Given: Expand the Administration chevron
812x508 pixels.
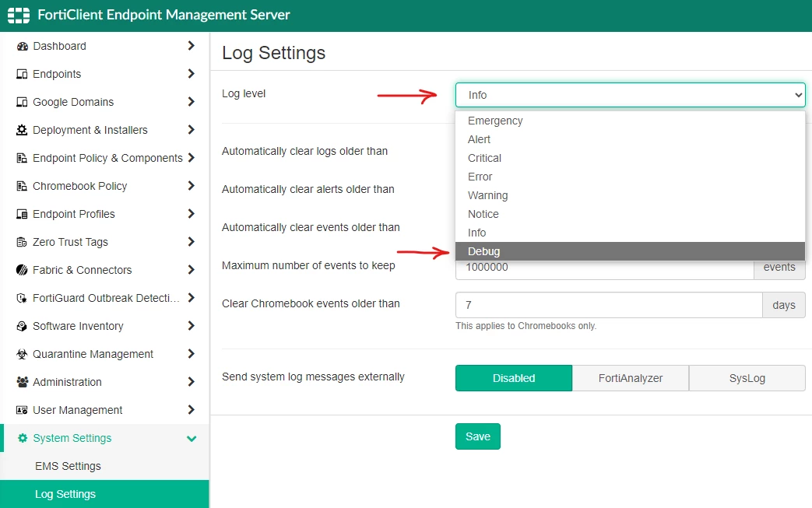Looking at the screenshot, I should tap(191, 382).
